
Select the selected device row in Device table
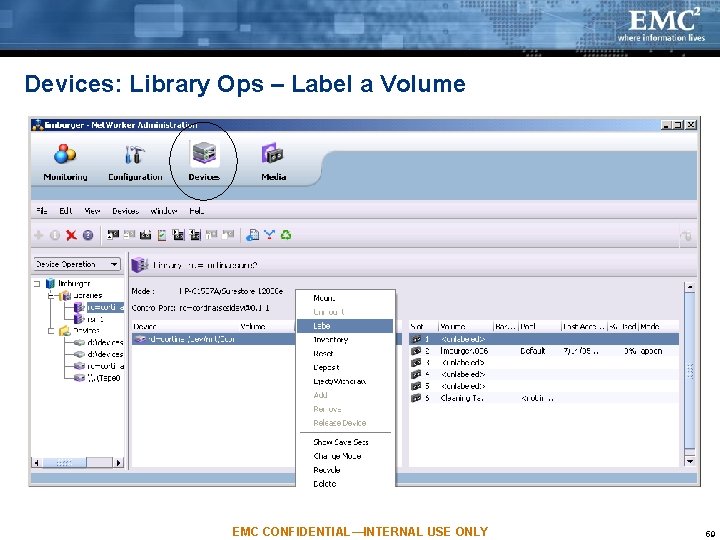[214, 339]
